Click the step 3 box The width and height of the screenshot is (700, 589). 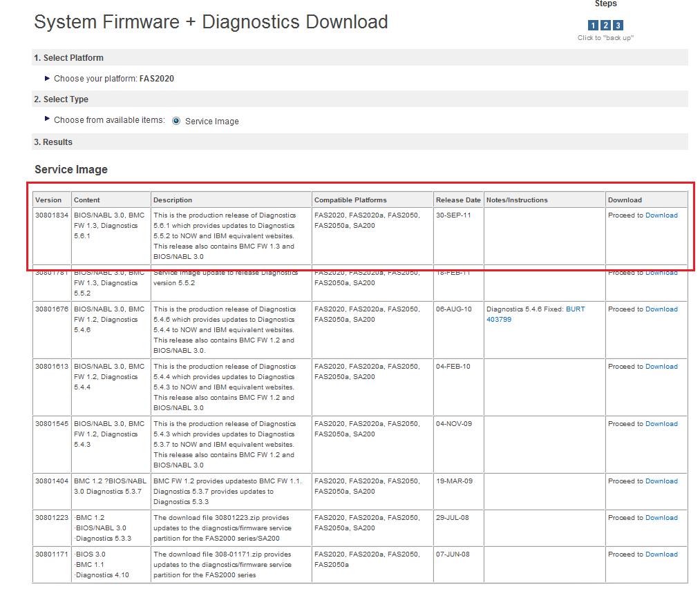point(618,26)
